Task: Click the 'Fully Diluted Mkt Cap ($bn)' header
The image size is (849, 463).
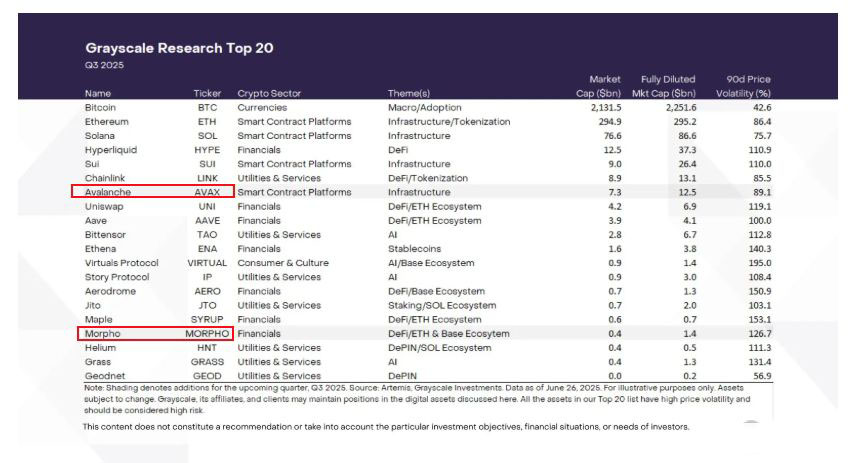Action: [664, 86]
